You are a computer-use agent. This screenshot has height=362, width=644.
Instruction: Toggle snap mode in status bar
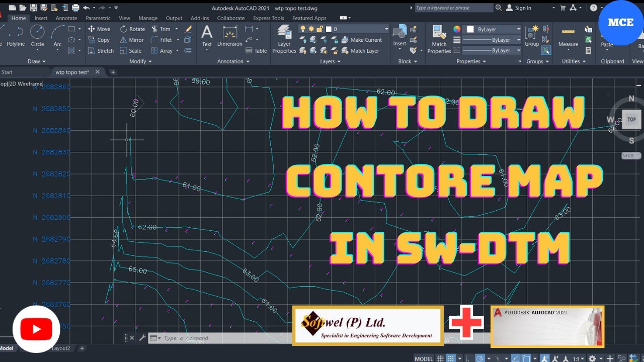click(451, 358)
